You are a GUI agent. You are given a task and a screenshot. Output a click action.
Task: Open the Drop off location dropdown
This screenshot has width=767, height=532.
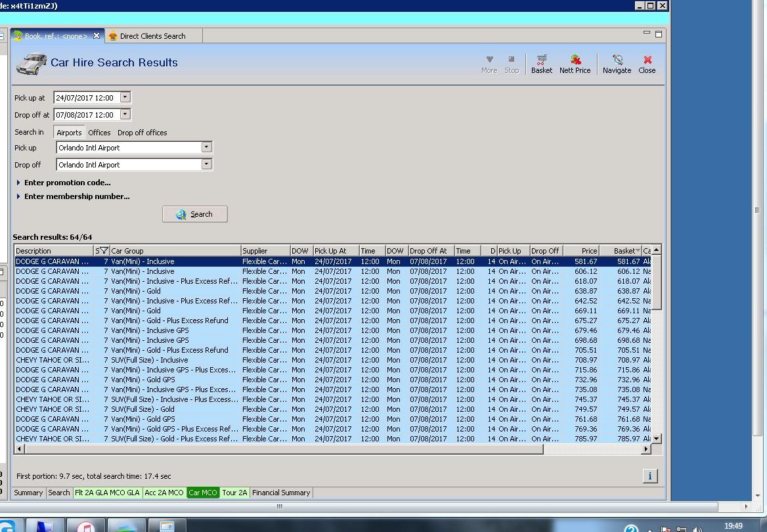[207, 165]
